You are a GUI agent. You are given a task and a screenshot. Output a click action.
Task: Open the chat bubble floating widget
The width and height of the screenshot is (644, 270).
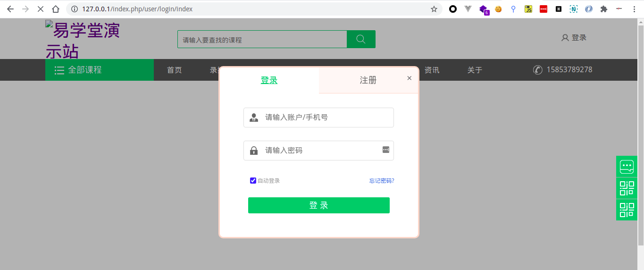[627, 166]
